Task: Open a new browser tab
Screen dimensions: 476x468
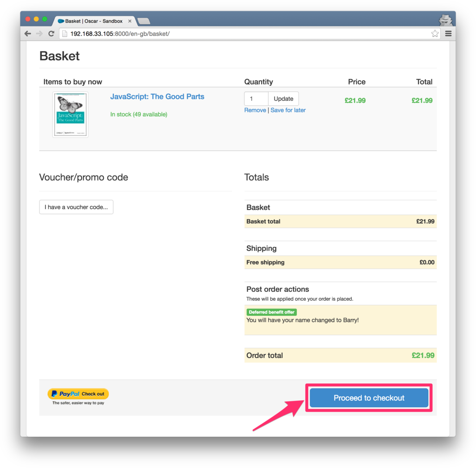Action: tap(144, 21)
